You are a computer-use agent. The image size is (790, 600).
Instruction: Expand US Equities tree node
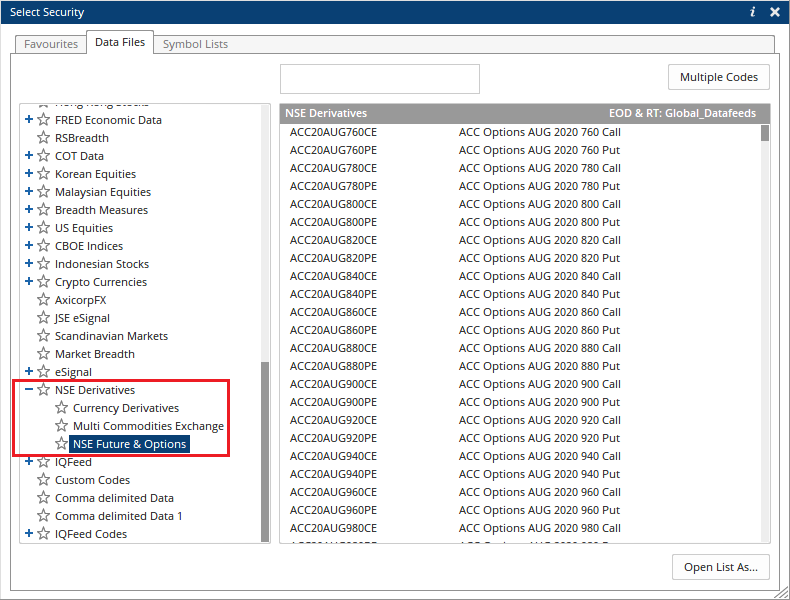[29, 227]
